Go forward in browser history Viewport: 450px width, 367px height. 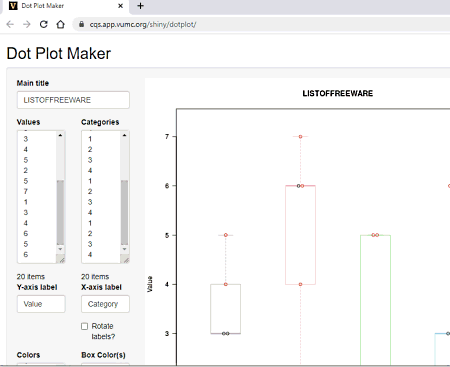27,24
